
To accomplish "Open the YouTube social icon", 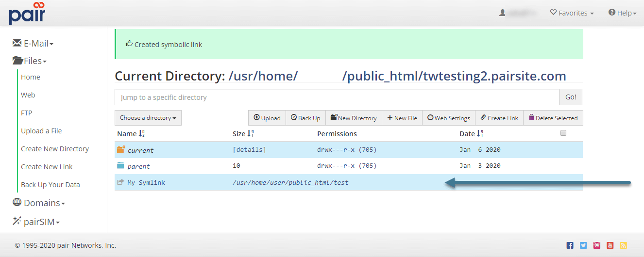I will tap(610, 245).
